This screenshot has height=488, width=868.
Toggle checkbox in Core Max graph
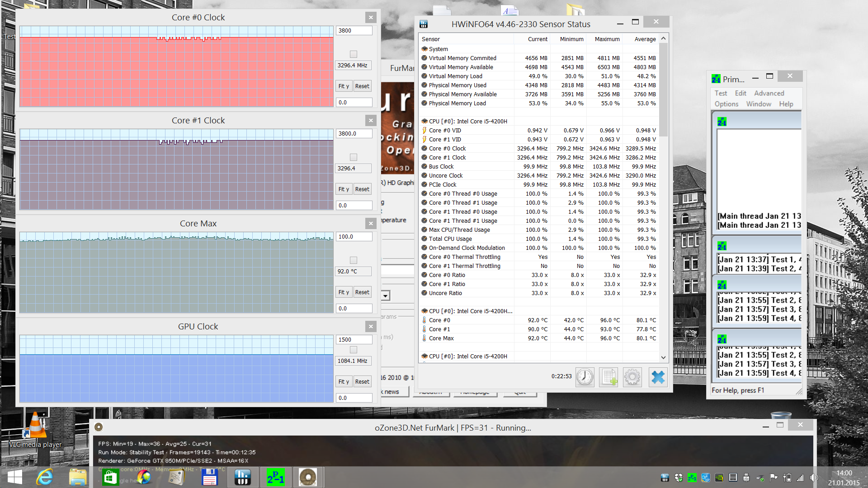[354, 260]
